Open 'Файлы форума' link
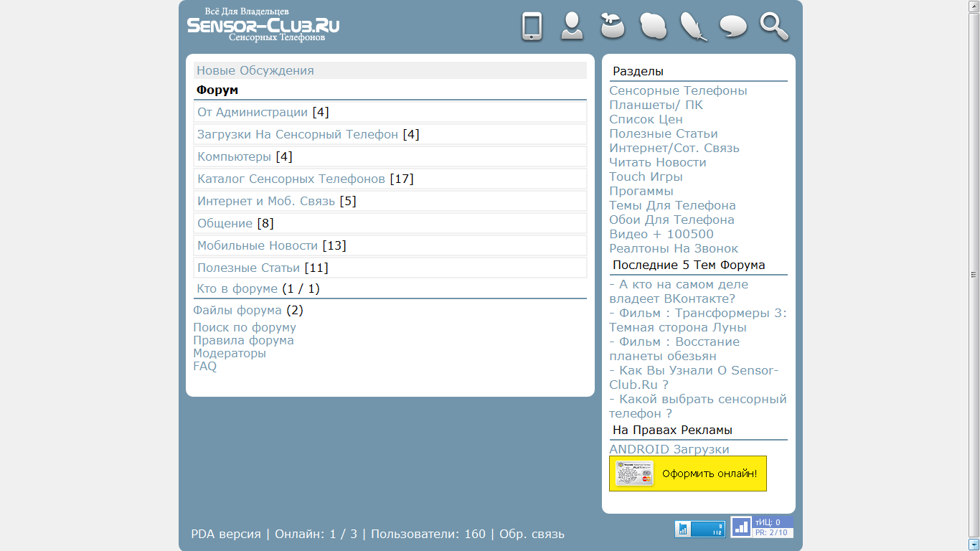980x551 pixels. 237,310
